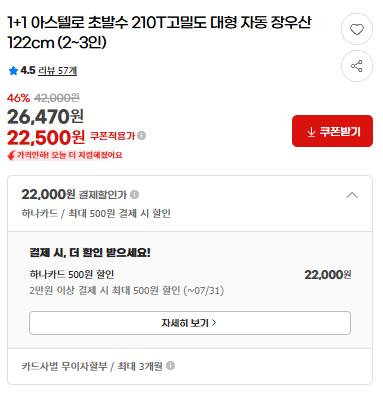Click the 4.5 rating score
The image size is (383, 393).
click(28, 70)
